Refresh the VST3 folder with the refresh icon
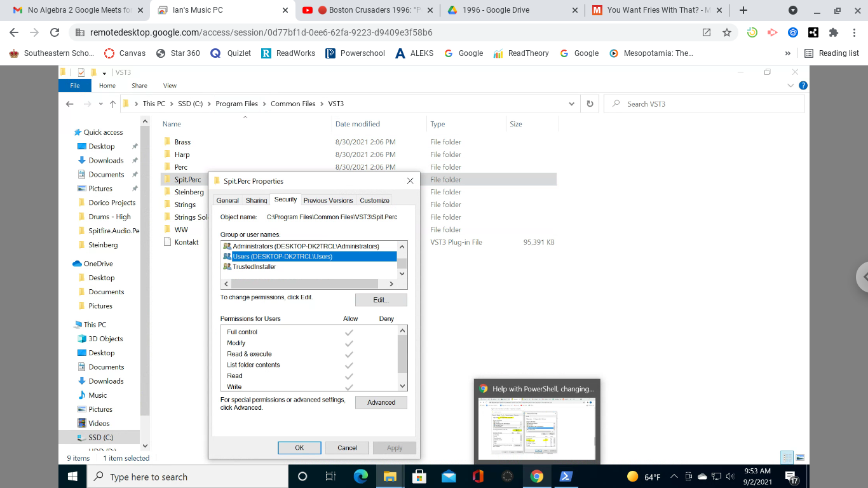Screen dimensions: 868x488 pyautogui.click(x=590, y=103)
